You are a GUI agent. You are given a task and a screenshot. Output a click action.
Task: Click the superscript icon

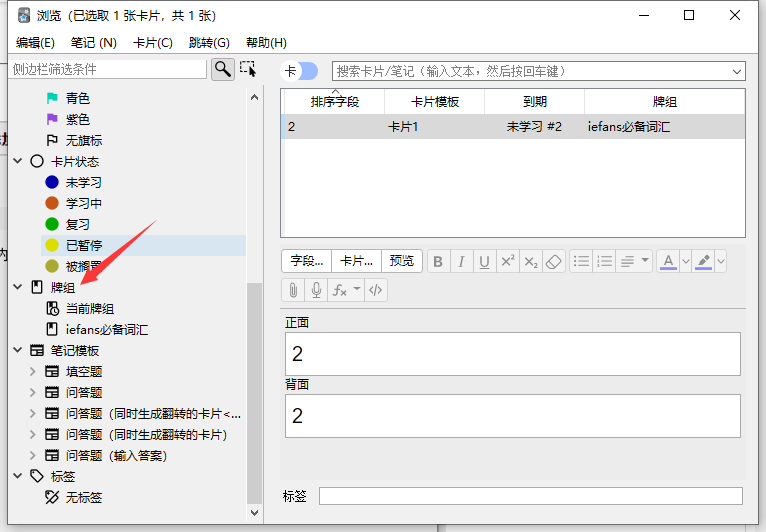click(508, 261)
